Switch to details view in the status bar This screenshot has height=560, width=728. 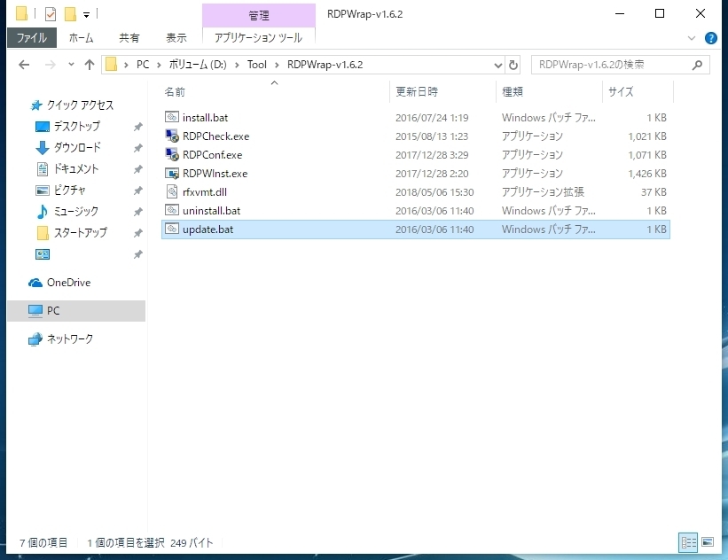tap(687, 541)
